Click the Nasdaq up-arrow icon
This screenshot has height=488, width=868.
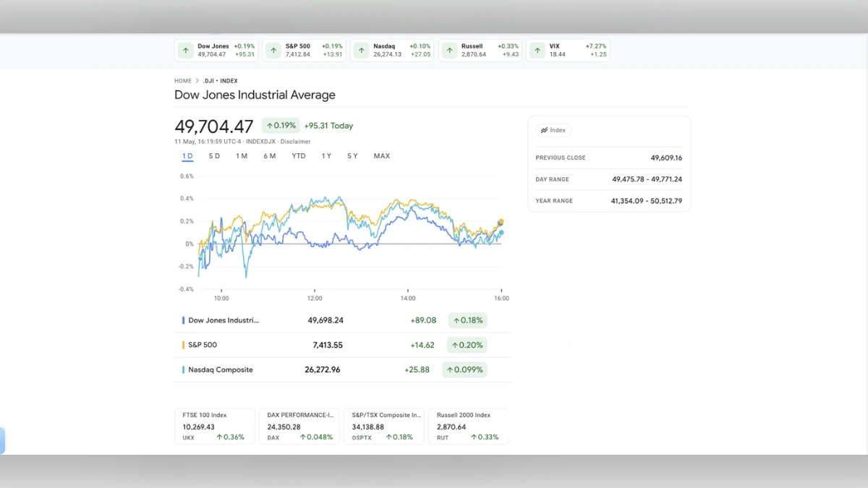pyautogui.click(x=362, y=51)
